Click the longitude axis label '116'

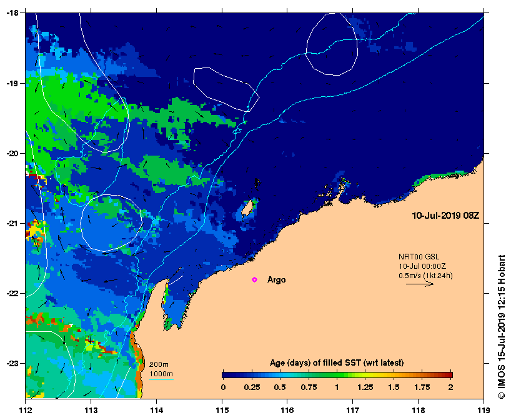click(287, 410)
